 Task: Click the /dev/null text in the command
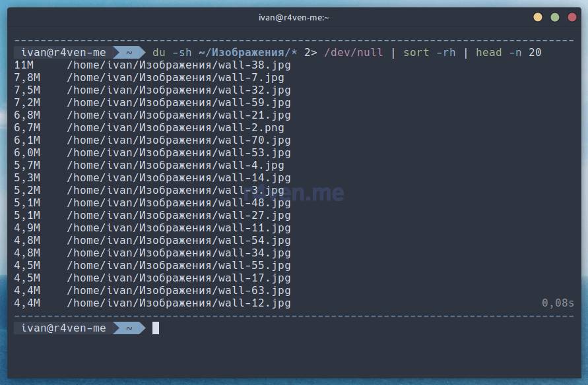pos(353,52)
